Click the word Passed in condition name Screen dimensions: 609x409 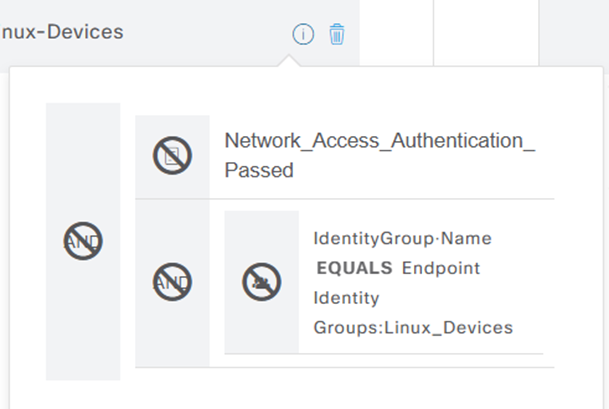(259, 171)
